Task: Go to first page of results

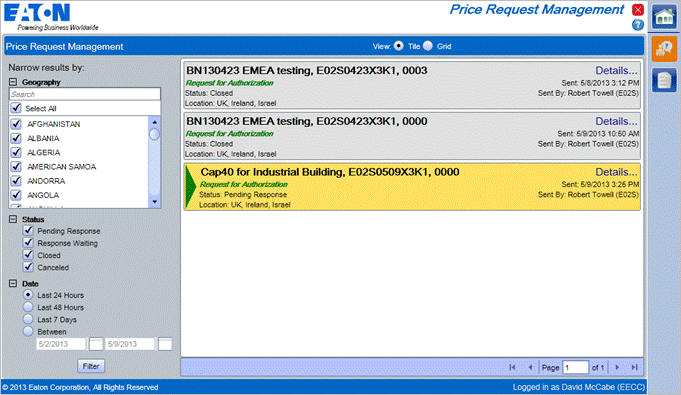Action: point(512,367)
